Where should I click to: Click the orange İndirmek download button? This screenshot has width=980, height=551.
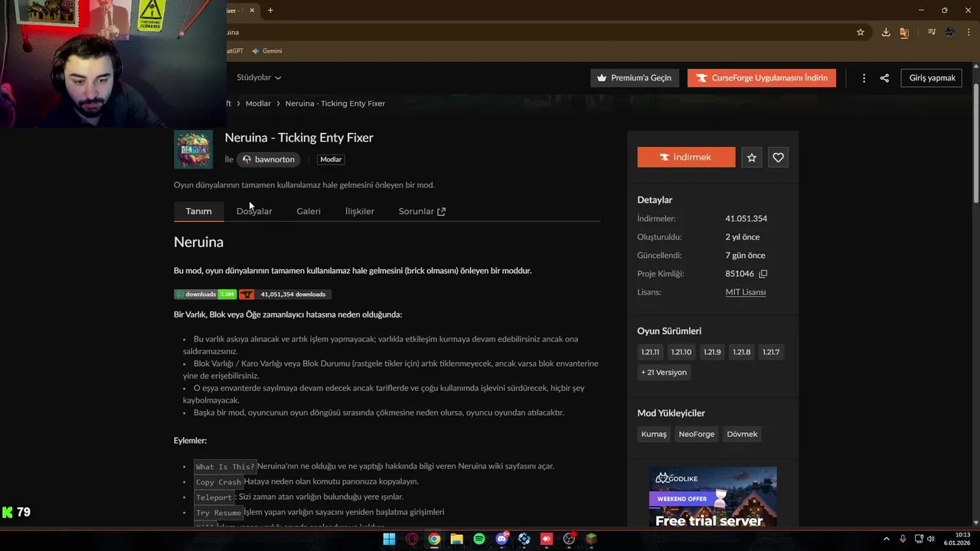coord(686,157)
